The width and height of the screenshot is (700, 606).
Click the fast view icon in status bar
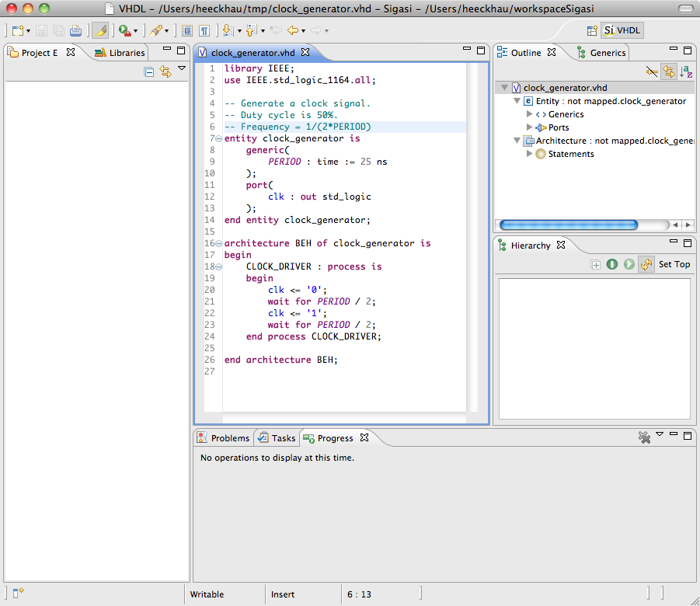pos(18,593)
